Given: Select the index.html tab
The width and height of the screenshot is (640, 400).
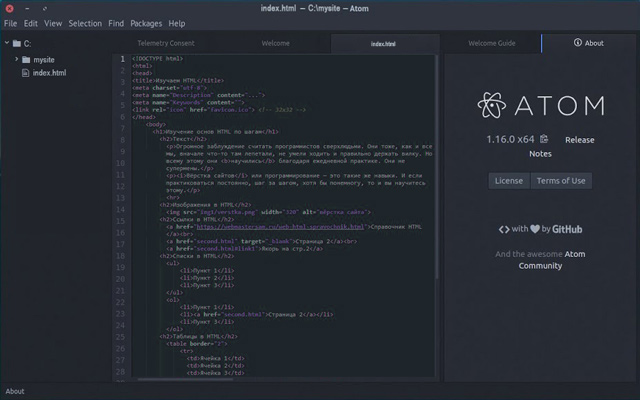Looking at the screenshot, I should click(383, 44).
